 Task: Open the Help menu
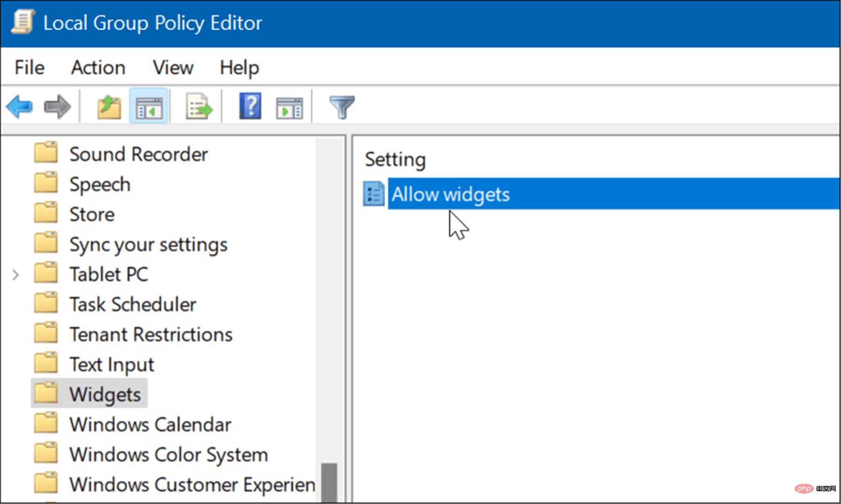coord(239,68)
